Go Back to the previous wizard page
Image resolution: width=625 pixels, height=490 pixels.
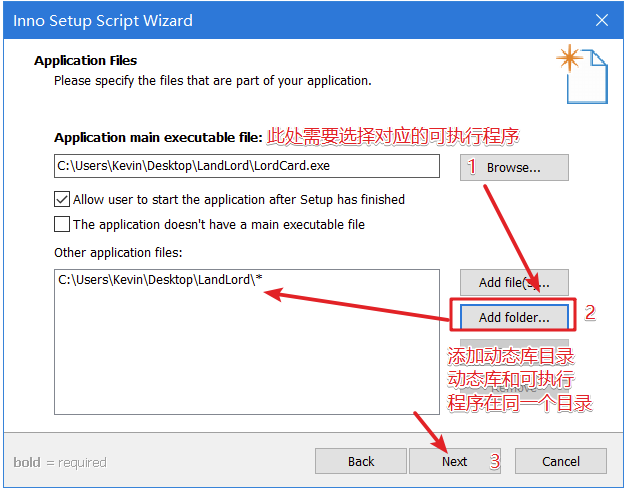(361, 461)
